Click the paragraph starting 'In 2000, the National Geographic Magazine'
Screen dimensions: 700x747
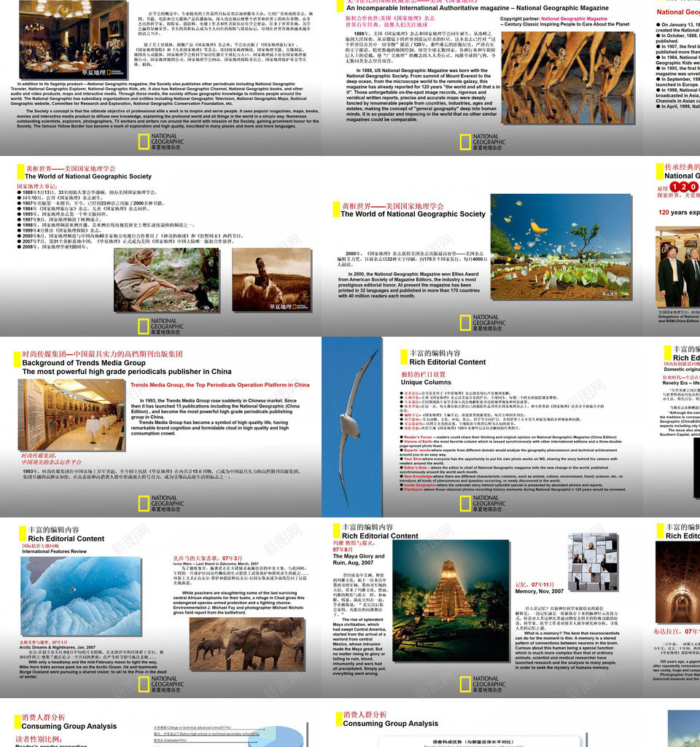(409, 285)
